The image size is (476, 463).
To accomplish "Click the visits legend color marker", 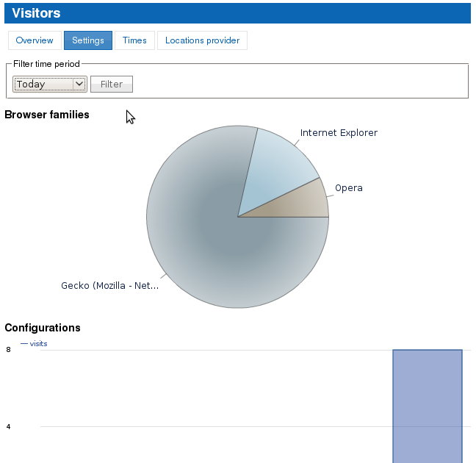I will tap(24, 343).
